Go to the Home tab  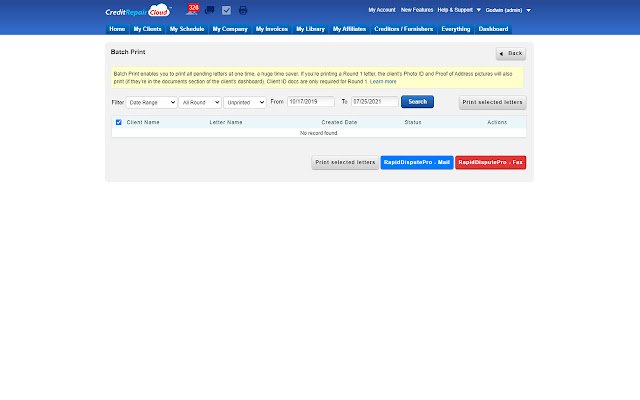click(117, 29)
